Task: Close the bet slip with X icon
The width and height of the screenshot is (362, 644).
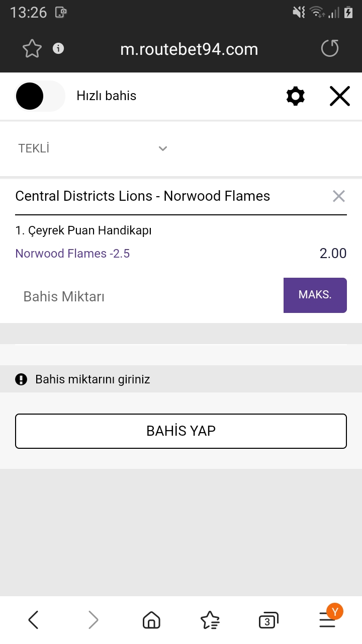Action: 340,96
